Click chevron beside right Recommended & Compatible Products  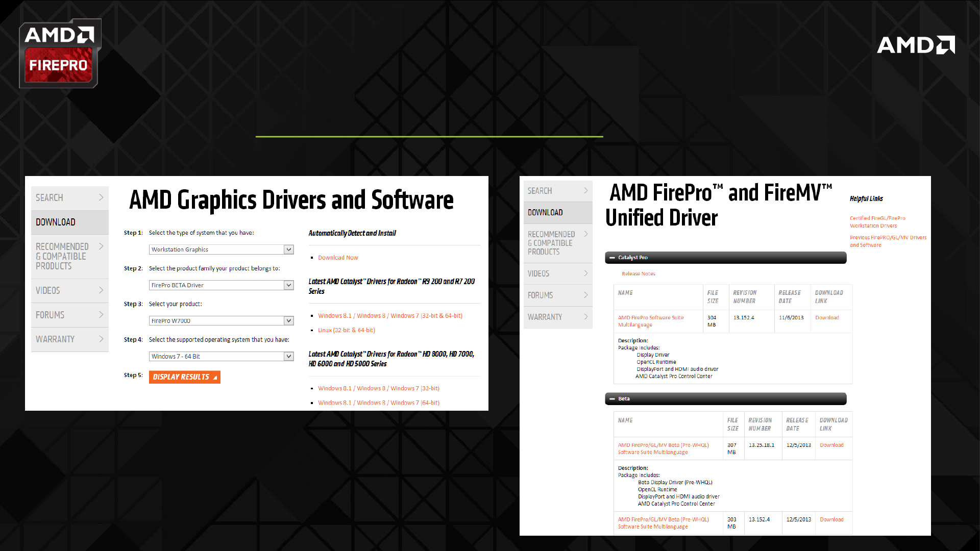coord(586,234)
